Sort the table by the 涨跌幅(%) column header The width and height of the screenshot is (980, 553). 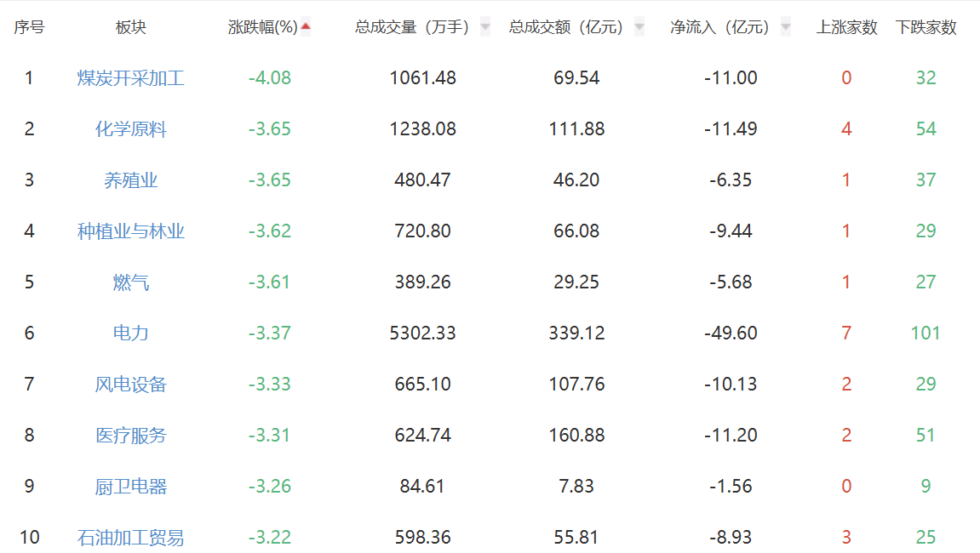[x=262, y=27]
